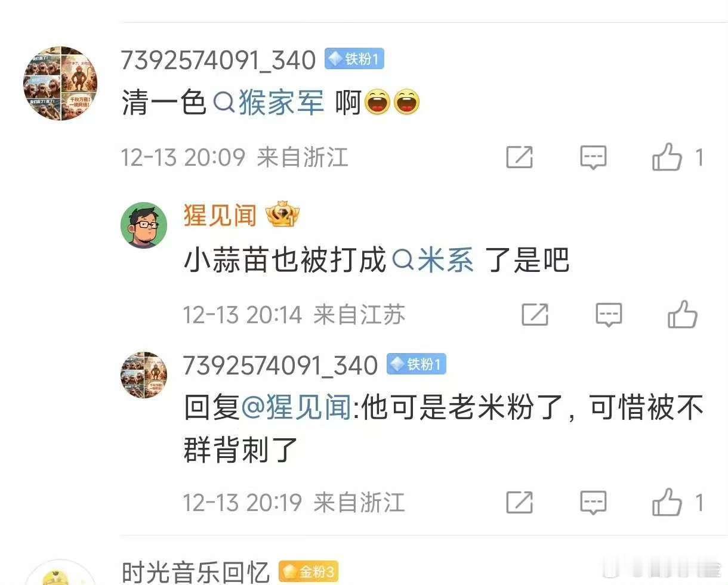Open the 米系 search link
The height and width of the screenshot is (585, 728).
point(434,261)
